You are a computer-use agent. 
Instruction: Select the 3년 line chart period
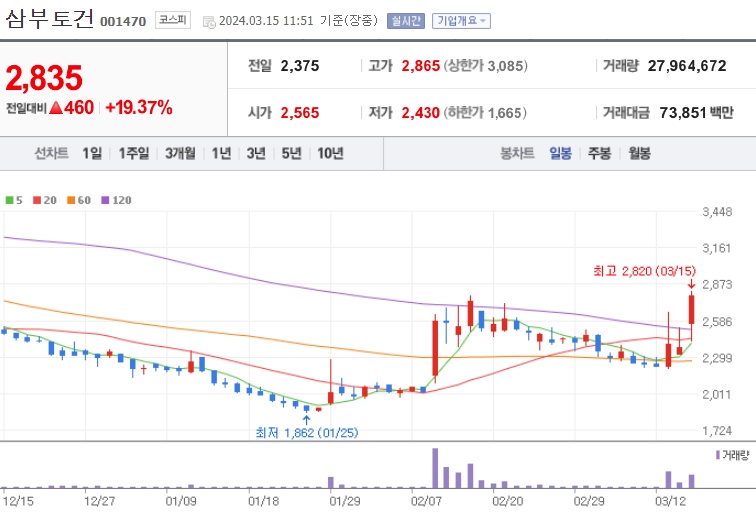pos(256,153)
